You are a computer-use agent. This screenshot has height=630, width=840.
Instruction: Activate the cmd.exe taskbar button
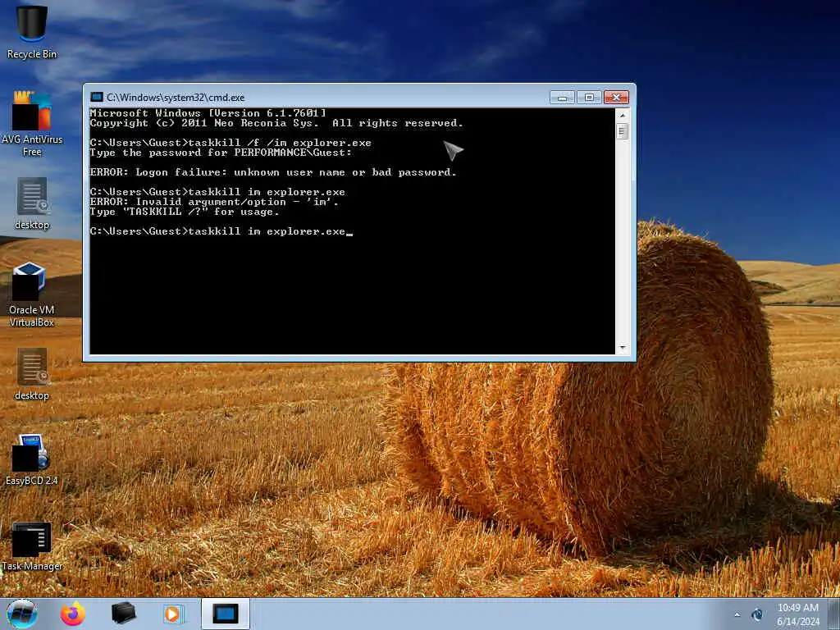coord(225,614)
